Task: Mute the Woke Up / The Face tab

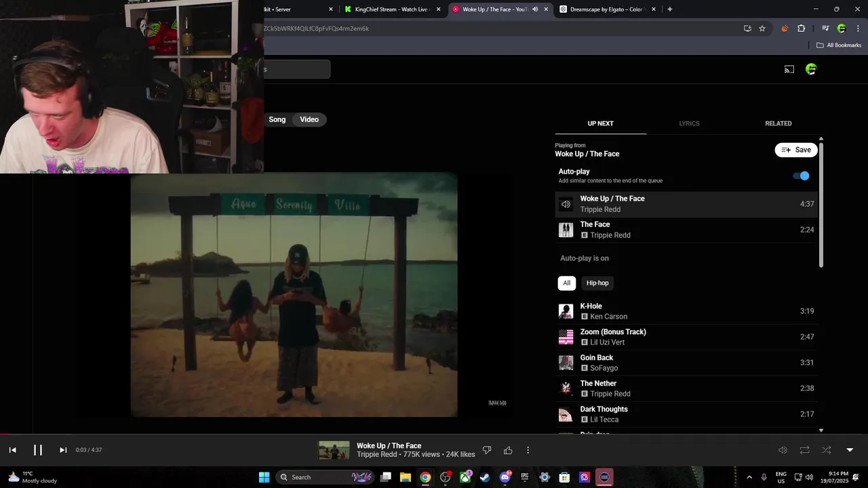Action: pos(535,9)
